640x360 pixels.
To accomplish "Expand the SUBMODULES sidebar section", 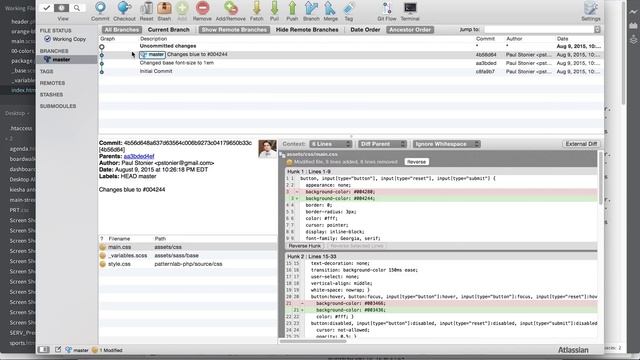I will 58,106.
